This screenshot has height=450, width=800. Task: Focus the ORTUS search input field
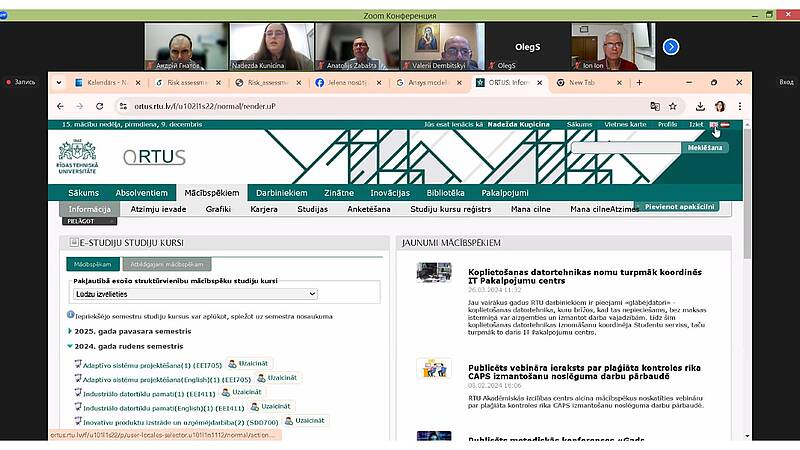[x=626, y=147]
